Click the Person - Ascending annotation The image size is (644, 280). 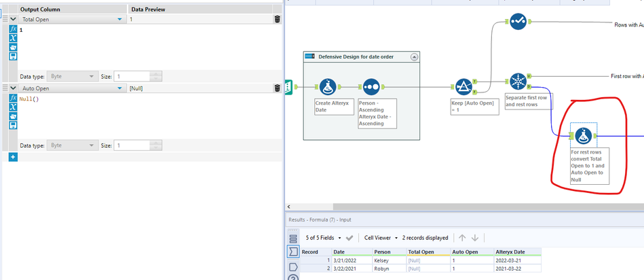[x=377, y=113]
